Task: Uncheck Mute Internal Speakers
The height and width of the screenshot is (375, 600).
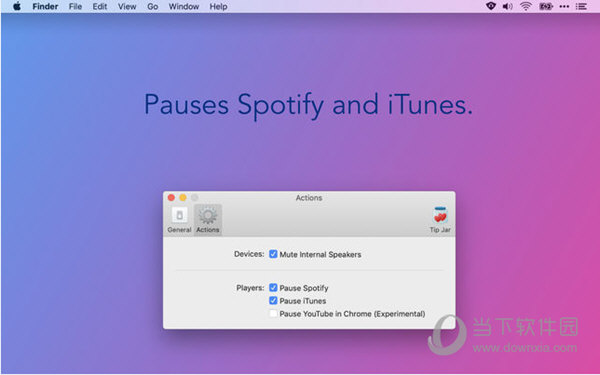Action: [273, 254]
